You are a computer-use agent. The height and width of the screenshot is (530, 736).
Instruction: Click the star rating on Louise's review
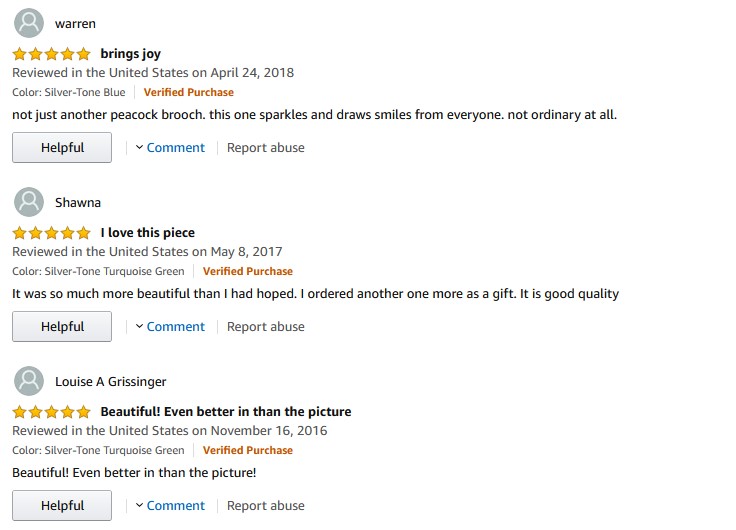click(51, 412)
